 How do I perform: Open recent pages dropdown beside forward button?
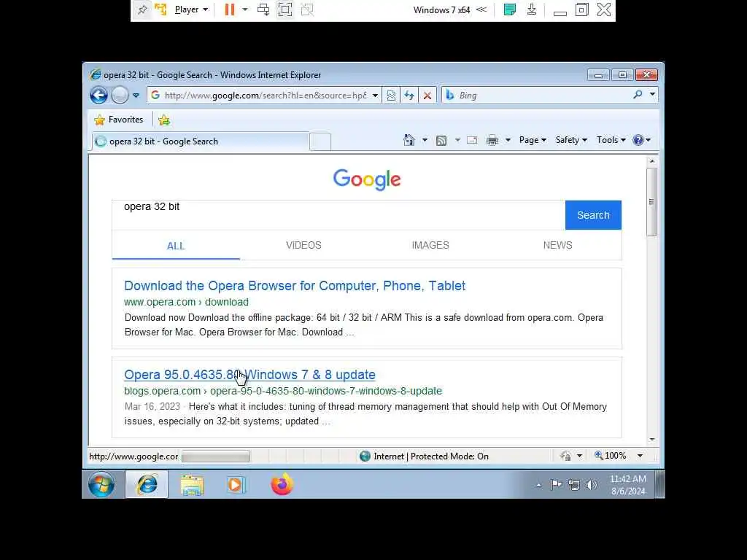[x=136, y=96]
